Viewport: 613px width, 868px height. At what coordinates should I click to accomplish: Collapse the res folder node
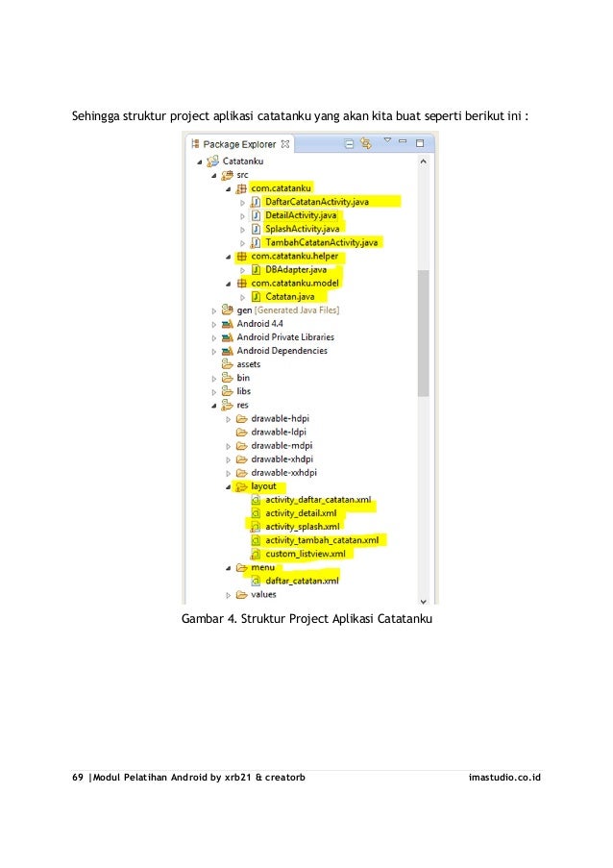coord(214,406)
